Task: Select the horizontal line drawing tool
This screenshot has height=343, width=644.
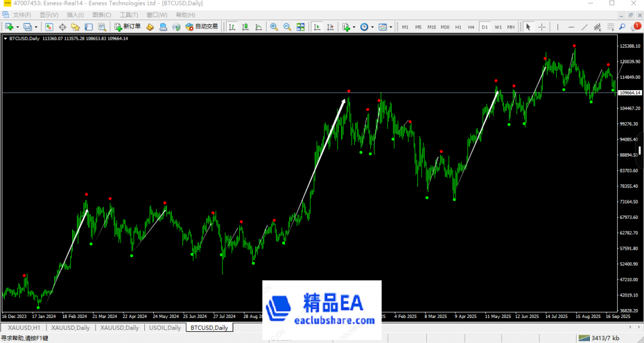Action: point(571,27)
